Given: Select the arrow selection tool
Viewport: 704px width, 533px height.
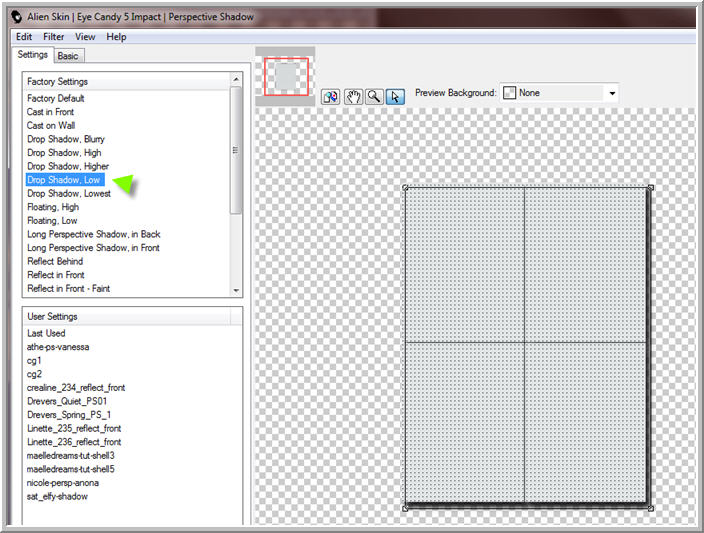Looking at the screenshot, I should pyautogui.click(x=395, y=97).
